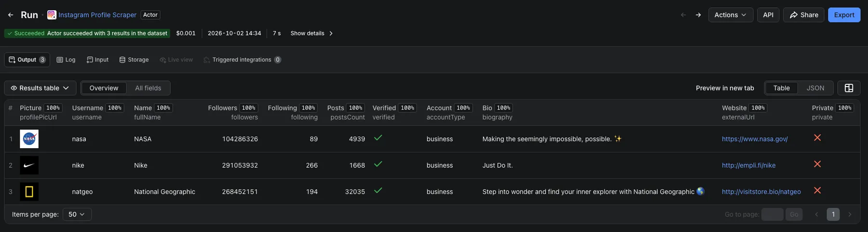The width and height of the screenshot is (868, 232).
Task: Click the Succeeded status badge
Action: 87,33
